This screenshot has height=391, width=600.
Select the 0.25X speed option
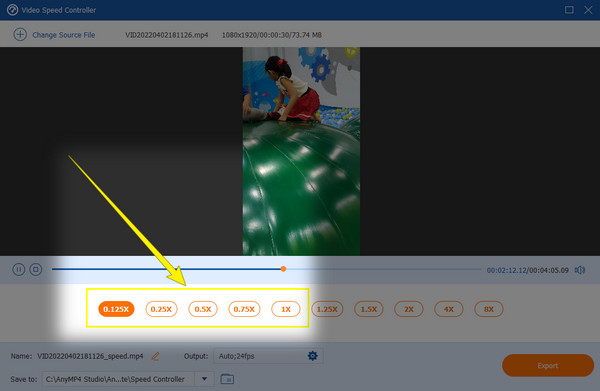[x=161, y=309]
